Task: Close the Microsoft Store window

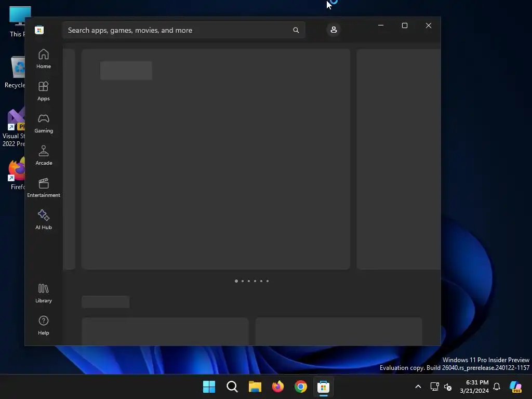Action: [x=429, y=25]
